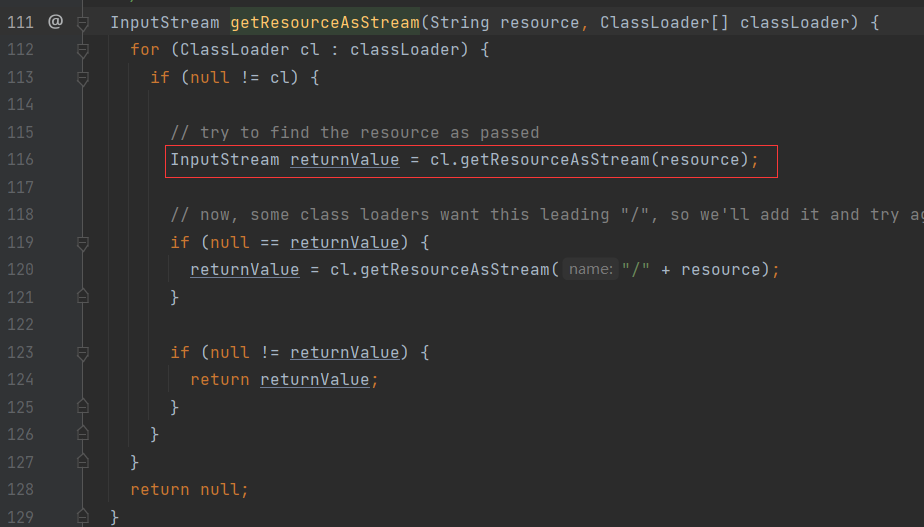Screen dimensions: 924x527
Task: Click 'null != cl' condition on line 113
Action: (x=244, y=77)
